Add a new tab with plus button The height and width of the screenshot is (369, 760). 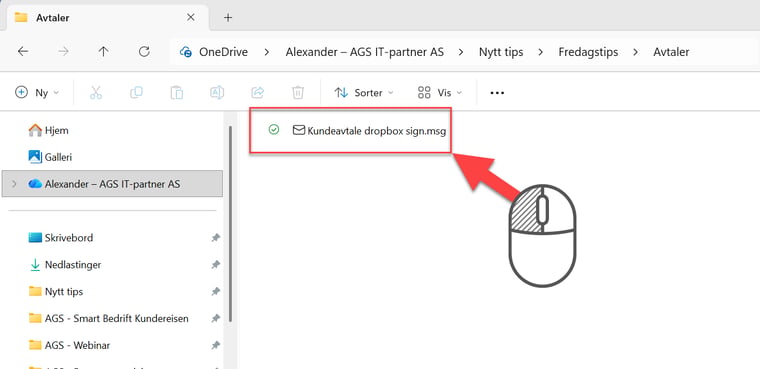[228, 17]
